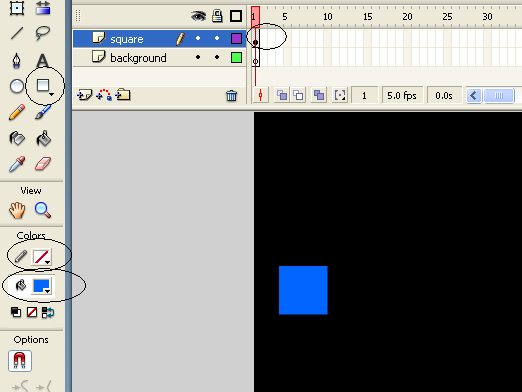Toggle show/hide all layers eye icon
The image size is (522, 392).
click(198, 16)
